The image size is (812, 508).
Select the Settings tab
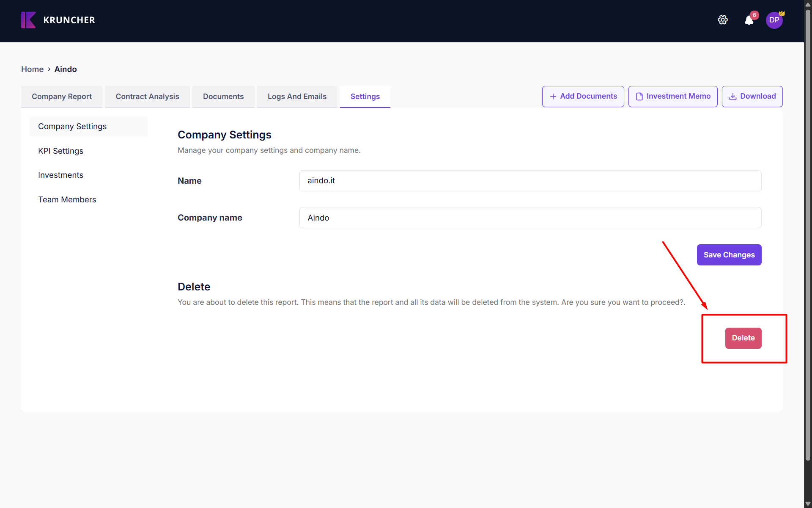click(365, 97)
